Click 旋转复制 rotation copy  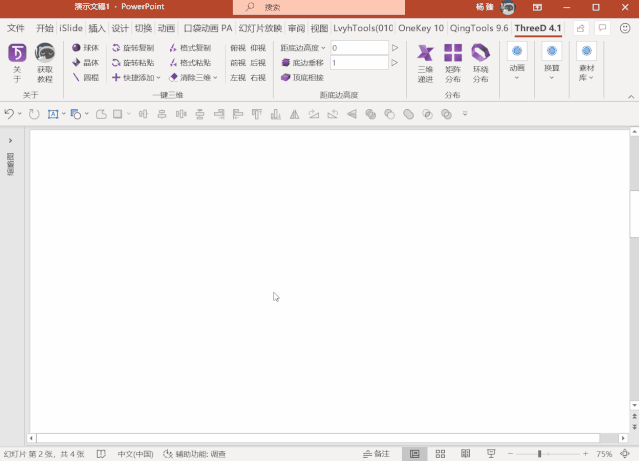(x=133, y=48)
